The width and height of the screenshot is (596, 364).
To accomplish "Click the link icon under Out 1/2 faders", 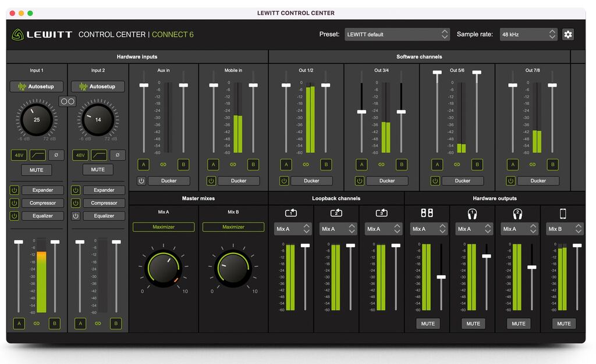I will 306,165.
